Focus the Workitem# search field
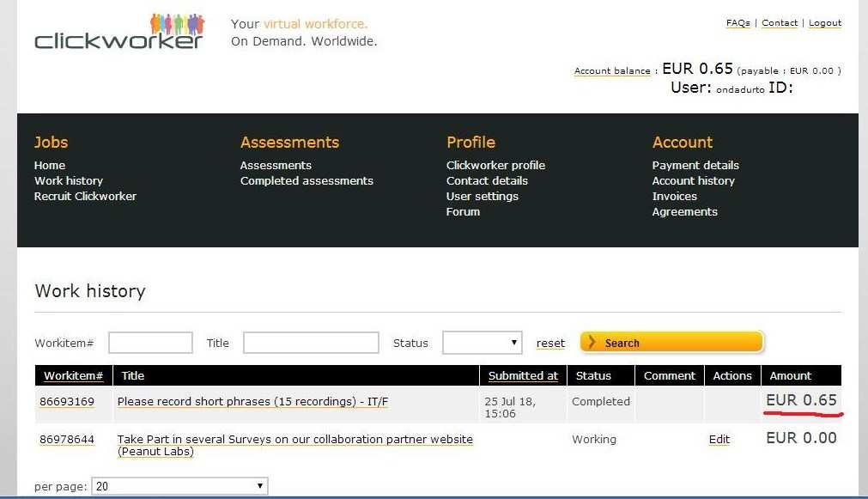This screenshot has width=868, height=499. tap(150, 343)
